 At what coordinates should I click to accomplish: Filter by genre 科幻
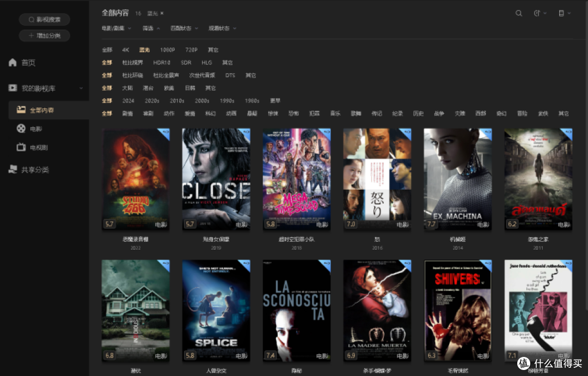pos(210,114)
